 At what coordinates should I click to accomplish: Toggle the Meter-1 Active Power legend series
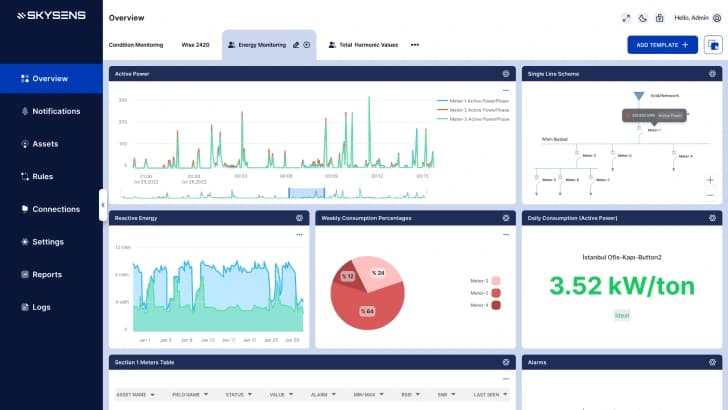click(473, 102)
